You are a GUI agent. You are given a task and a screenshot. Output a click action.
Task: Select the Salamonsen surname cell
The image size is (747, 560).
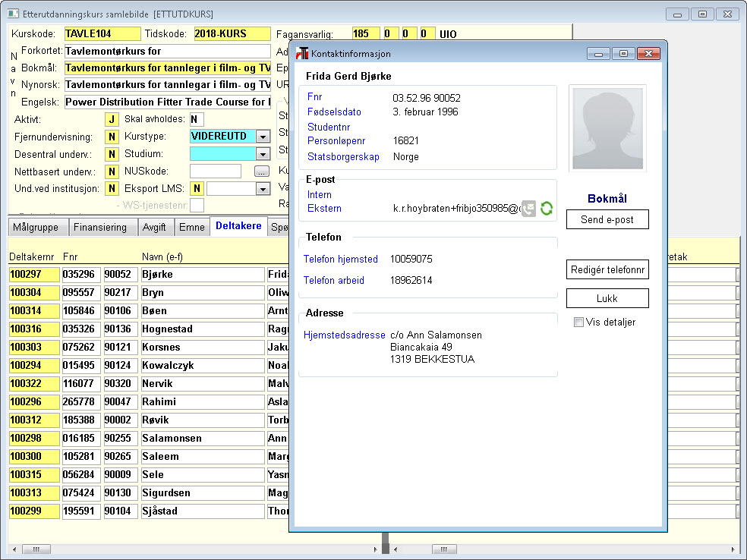[203, 439]
